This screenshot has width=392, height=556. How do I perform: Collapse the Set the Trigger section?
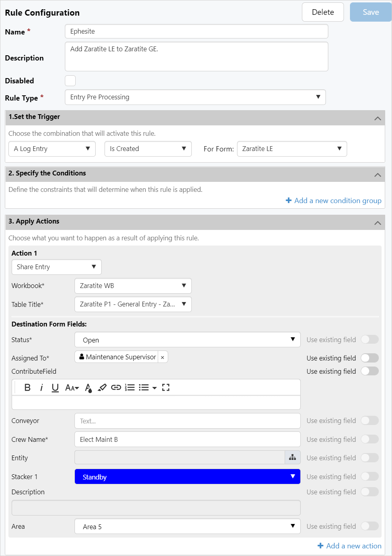(x=377, y=118)
